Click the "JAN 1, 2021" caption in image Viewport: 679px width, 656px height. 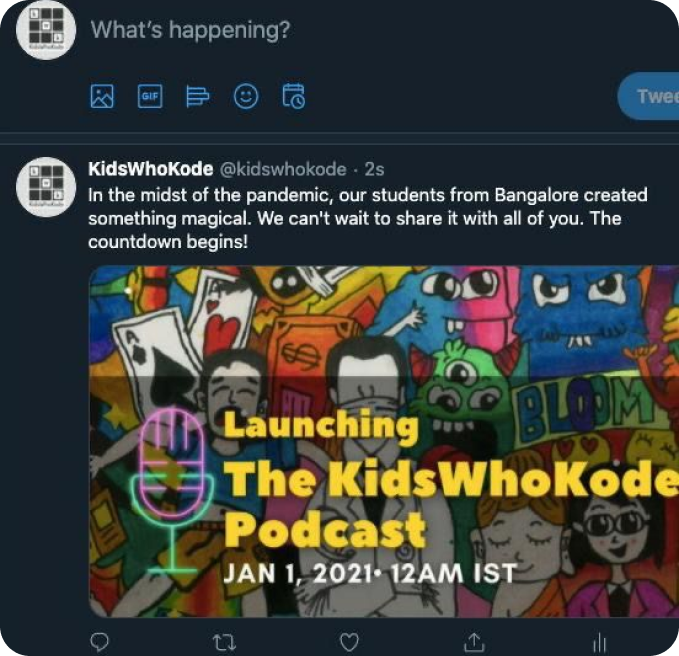[x=368, y=573]
